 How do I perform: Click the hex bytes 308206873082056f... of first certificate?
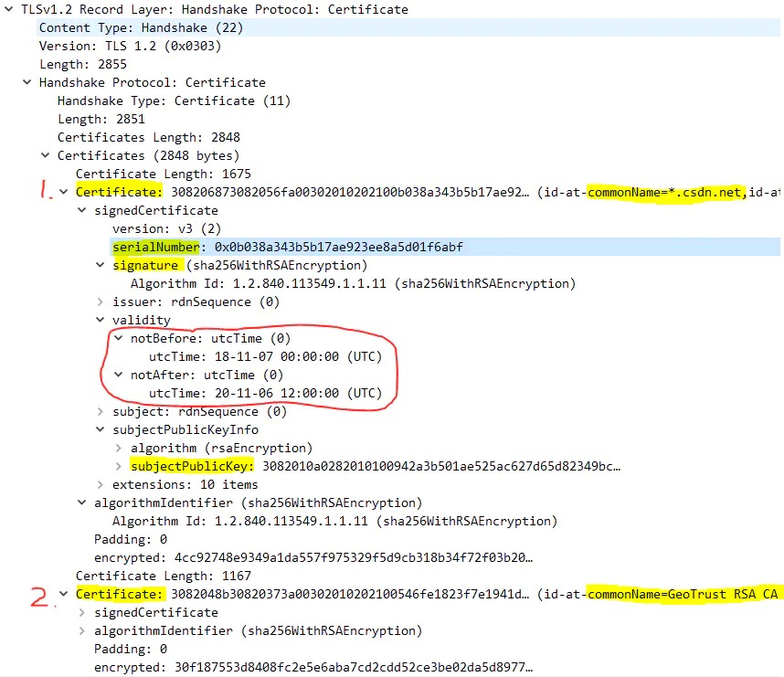click(349, 192)
